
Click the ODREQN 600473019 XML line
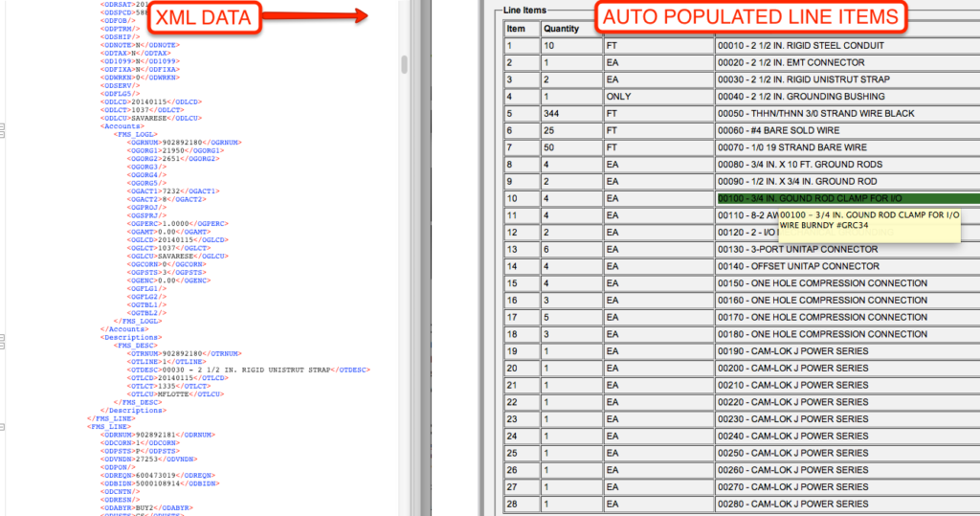point(158,476)
